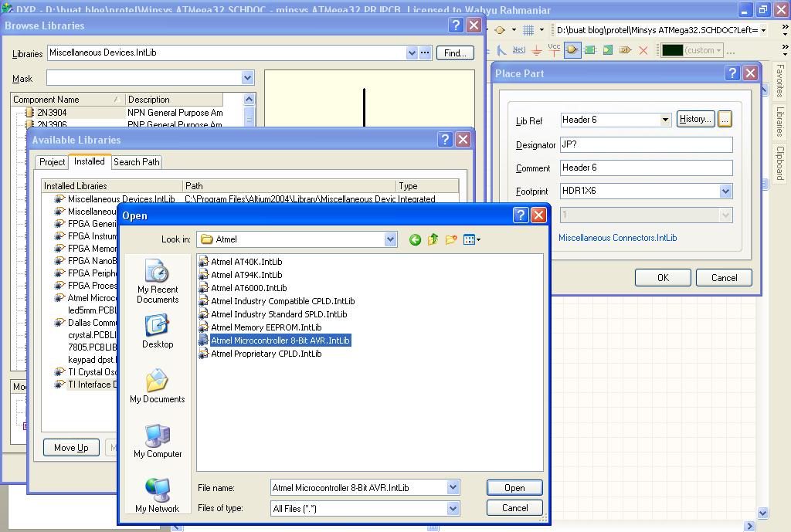The image size is (791, 532).
Task: Click into the Designator JP? field
Action: (x=647, y=144)
